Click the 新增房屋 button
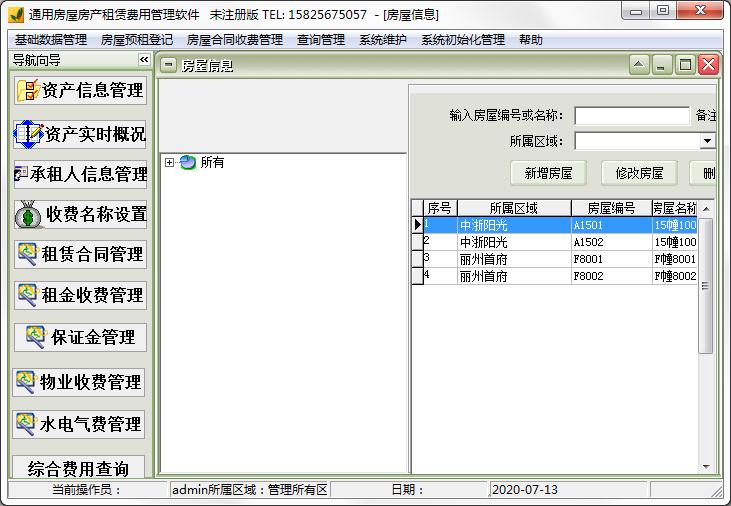Screen dimensions: 731x506 548,173
